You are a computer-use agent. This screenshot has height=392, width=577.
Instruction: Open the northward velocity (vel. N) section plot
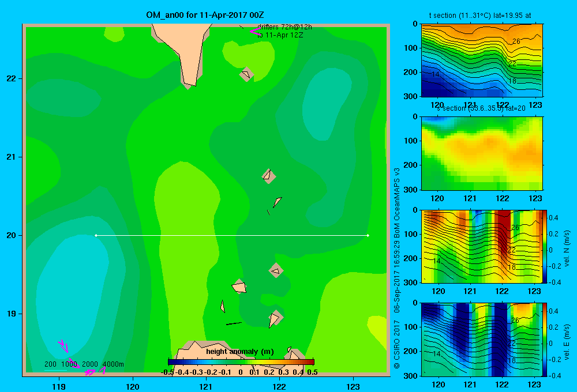pyautogui.click(x=482, y=246)
